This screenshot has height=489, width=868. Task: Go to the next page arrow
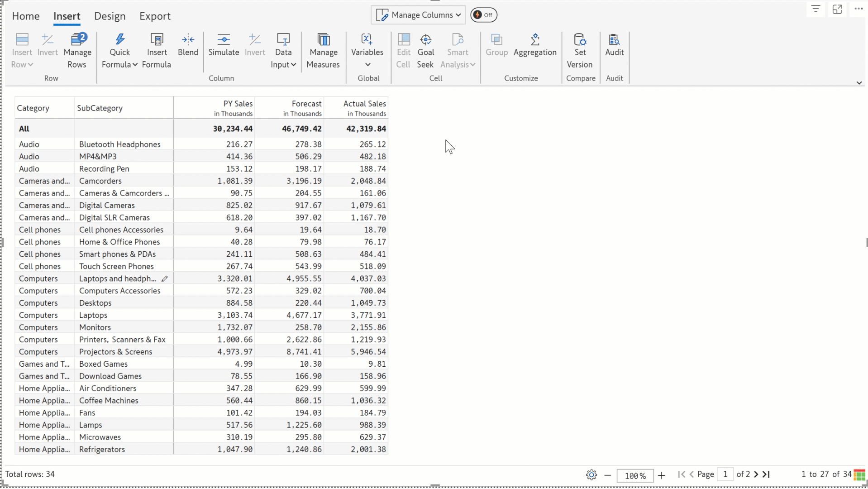tap(756, 475)
